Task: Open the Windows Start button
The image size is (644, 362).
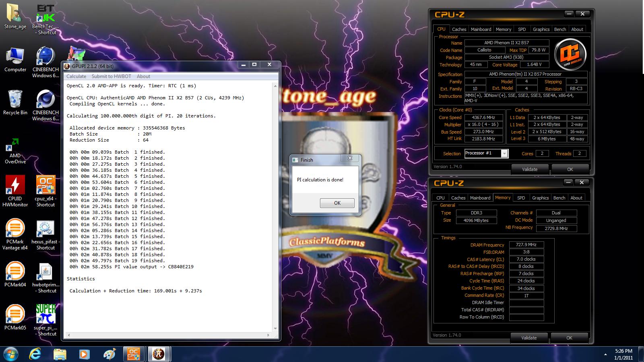Action: (x=11, y=354)
